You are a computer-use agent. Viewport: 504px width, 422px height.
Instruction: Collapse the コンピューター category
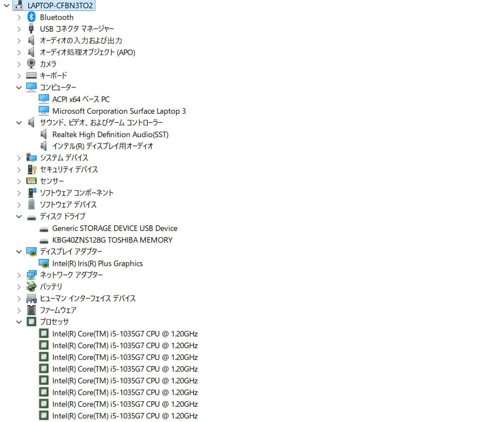(19, 87)
